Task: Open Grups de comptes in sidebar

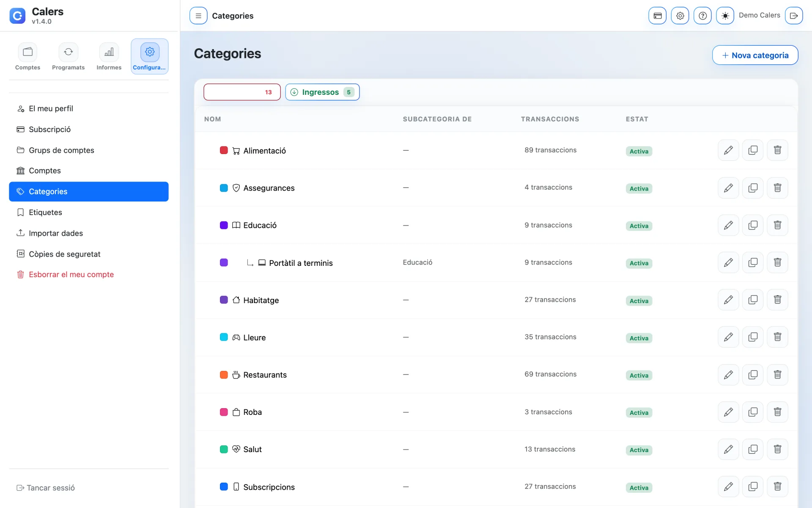Action: pyautogui.click(x=89, y=150)
